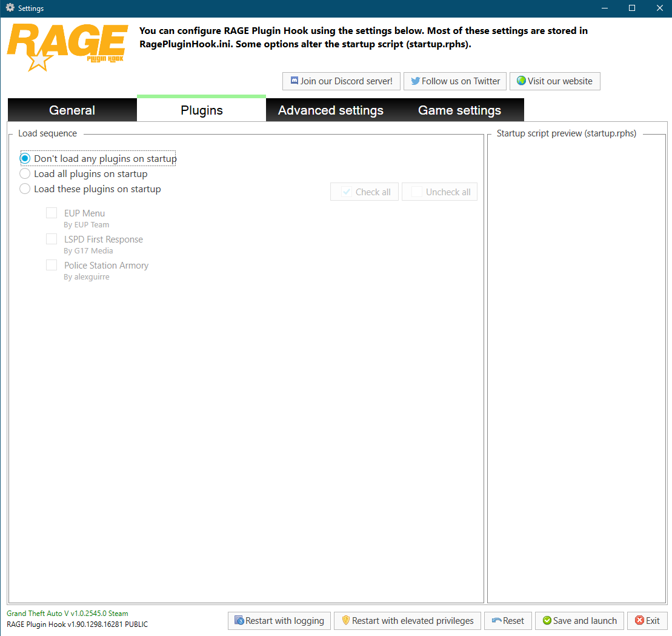Click the shield icon for elevated privileges
The height and width of the screenshot is (636, 672).
(x=346, y=620)
